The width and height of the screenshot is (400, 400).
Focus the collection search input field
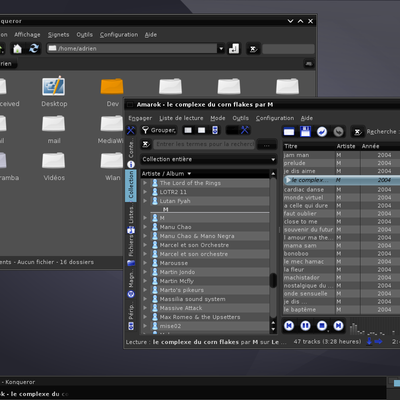click(204, 144)
